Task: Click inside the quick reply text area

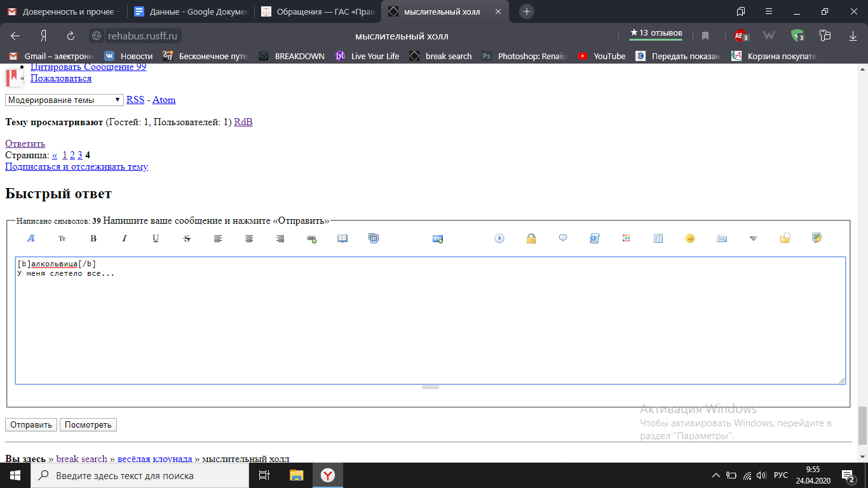Action: tap(430, 320)
